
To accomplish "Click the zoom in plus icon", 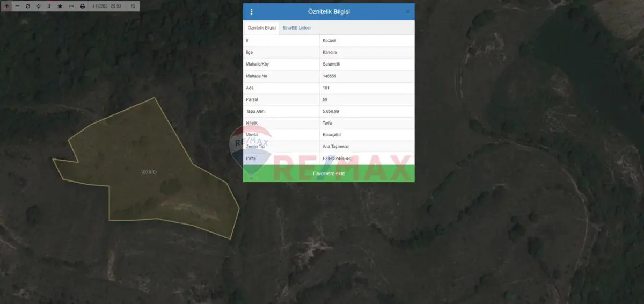I will tap(6, 6).
